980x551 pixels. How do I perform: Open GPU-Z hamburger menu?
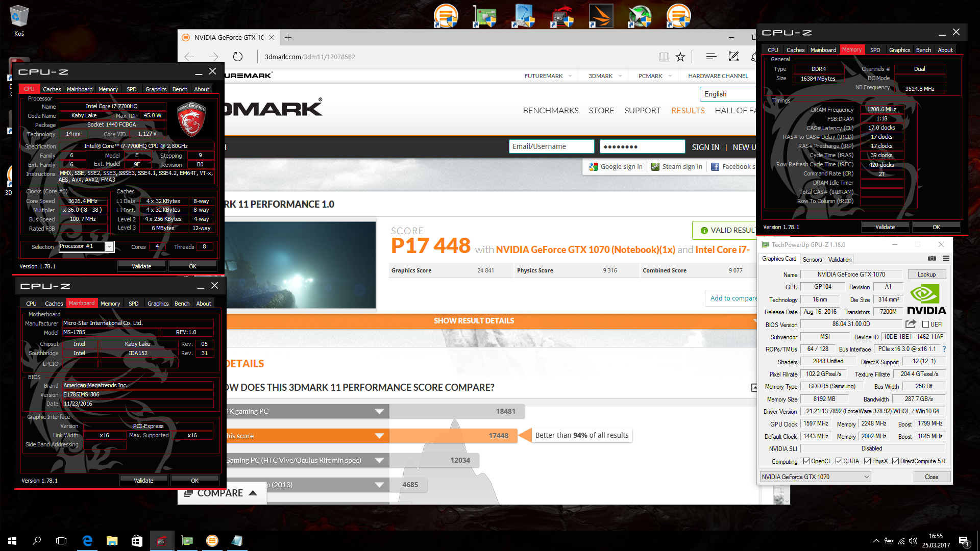pyautogui.click(x=946, y=259)
